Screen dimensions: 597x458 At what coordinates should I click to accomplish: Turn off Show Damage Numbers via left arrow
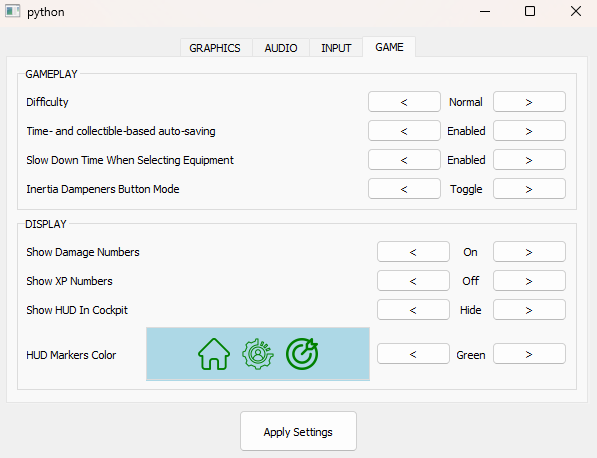(413, 252)
